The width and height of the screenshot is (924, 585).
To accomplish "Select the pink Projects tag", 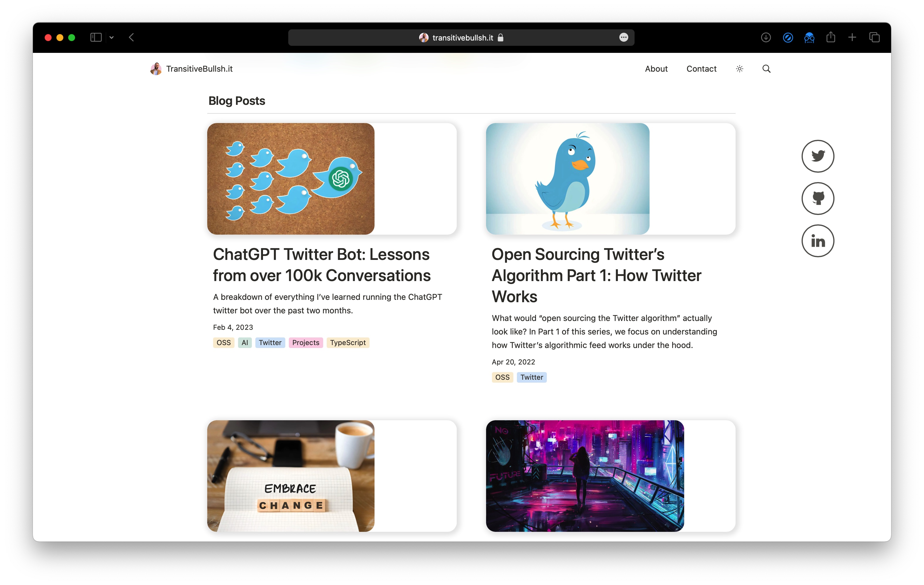I will point(306,342).
